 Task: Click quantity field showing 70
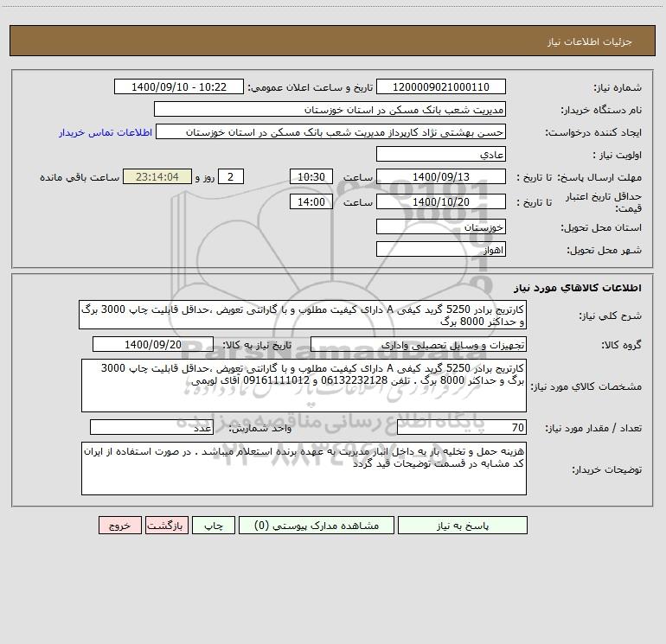[462, 427]
